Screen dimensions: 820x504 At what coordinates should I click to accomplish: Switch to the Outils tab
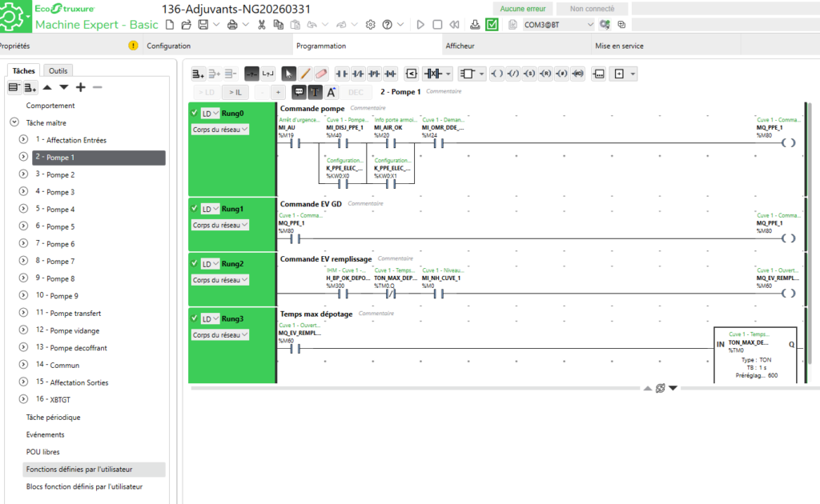pos(58,70)
